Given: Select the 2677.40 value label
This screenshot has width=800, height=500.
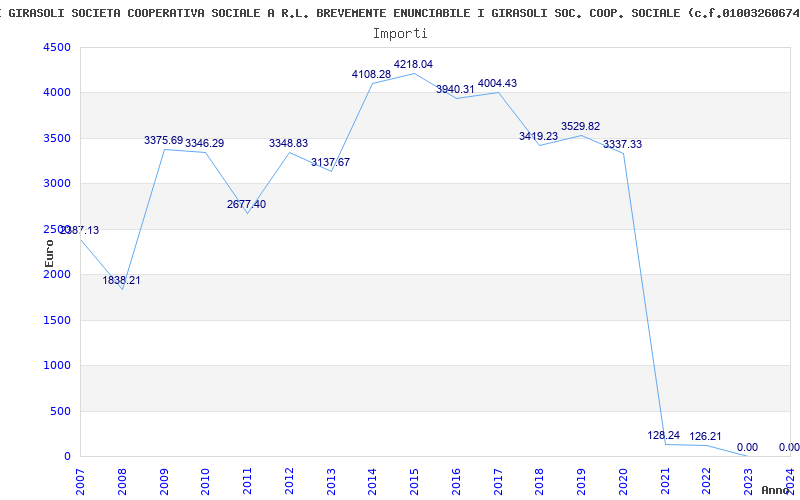Looking at the screenshot, I should (x=246, y=204).
